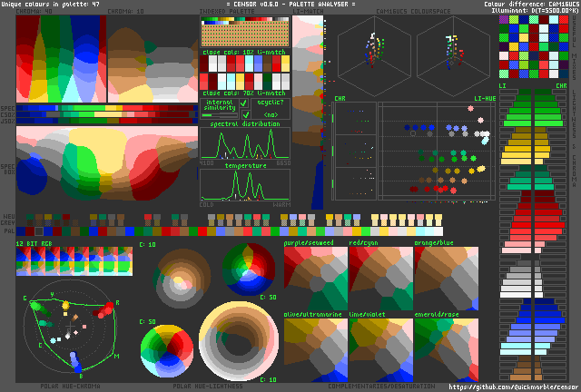Select the orange/blue complementary chart

coord(446,279)
